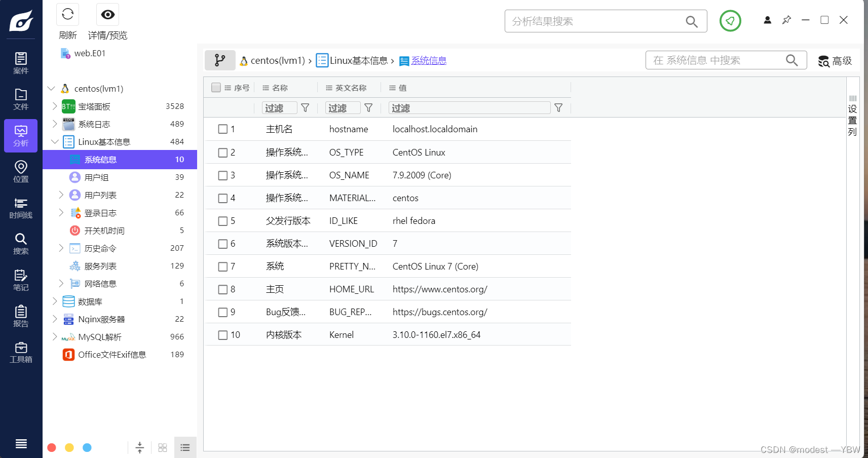Viewport: 868px width, 458px height.
Task: Open the 文件 sidebar section
Action: [x=21, y=99]
